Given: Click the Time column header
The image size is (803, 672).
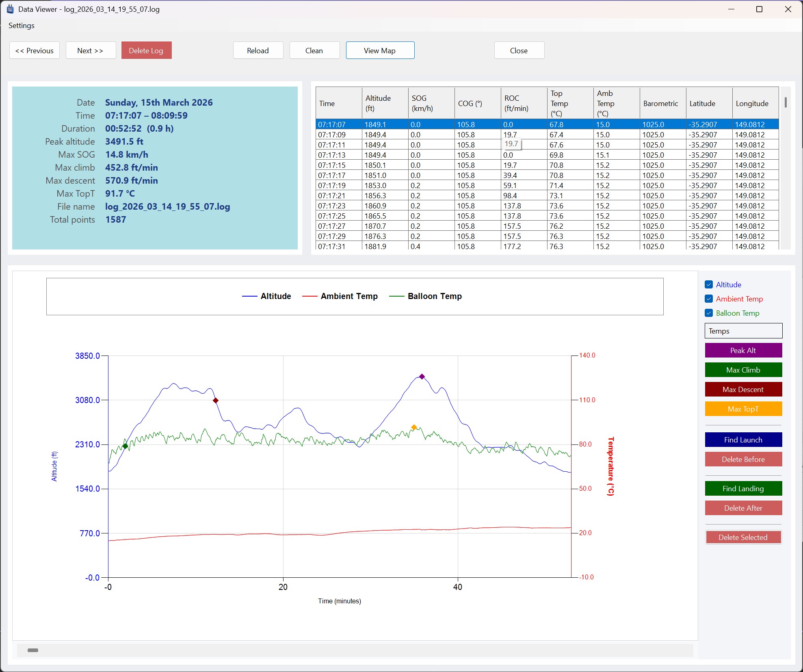Looking at the screenshot, I should (339, 103).
